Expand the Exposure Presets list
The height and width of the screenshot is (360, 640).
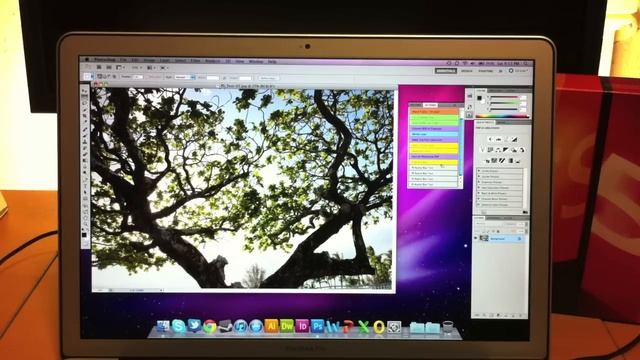point(479,182)
